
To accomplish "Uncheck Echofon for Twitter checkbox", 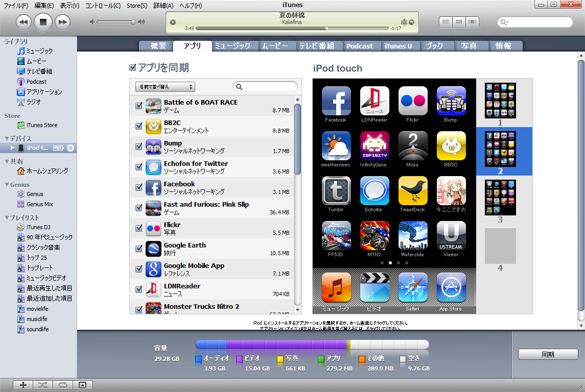I will pyautogui.click(x=139, y=166).
